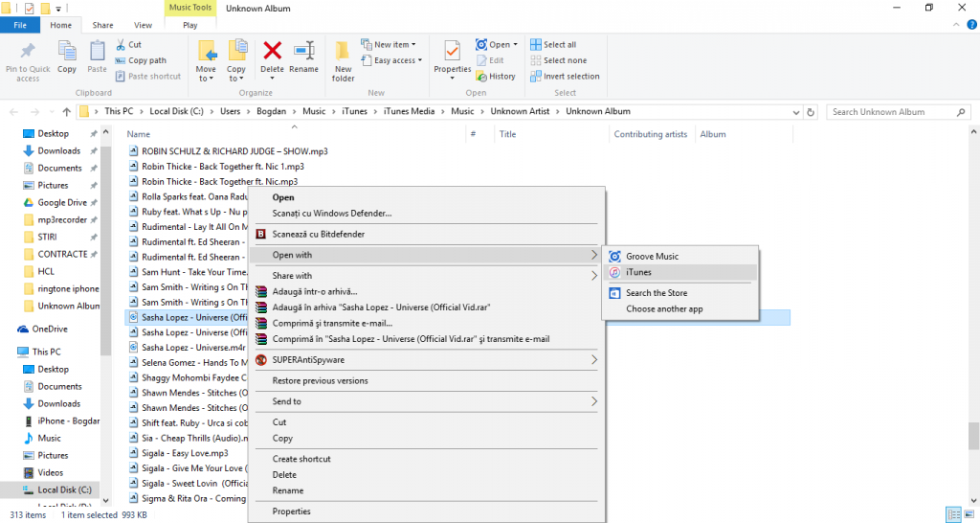Click Select all in ribbon
Viewport: 980px width, 523px height.
(553, 44)
